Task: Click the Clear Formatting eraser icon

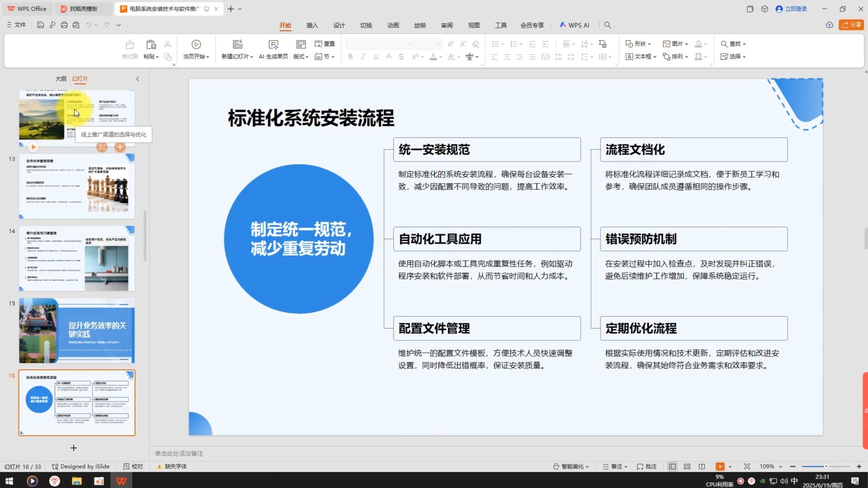Action: [476, 44]
